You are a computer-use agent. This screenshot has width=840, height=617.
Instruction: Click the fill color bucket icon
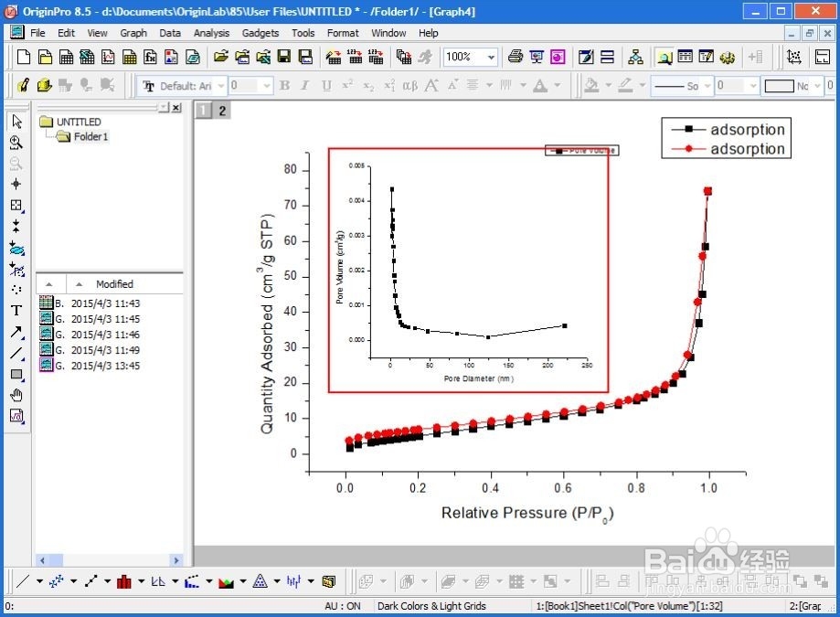pyautogui.click(x=591, y=86)
